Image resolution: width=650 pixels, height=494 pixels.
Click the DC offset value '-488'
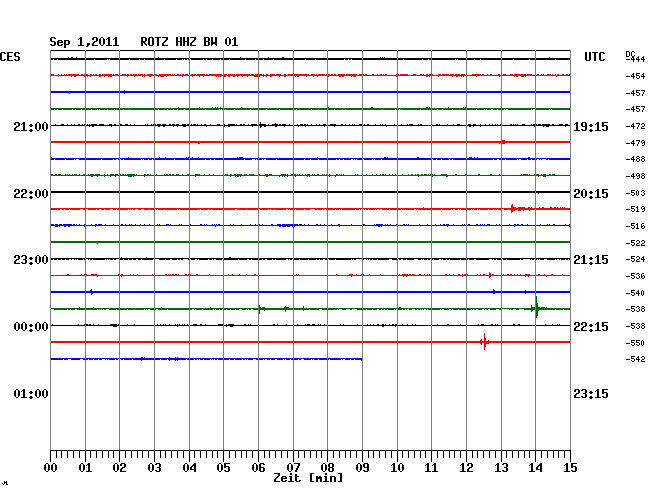[x=635, y=159]
